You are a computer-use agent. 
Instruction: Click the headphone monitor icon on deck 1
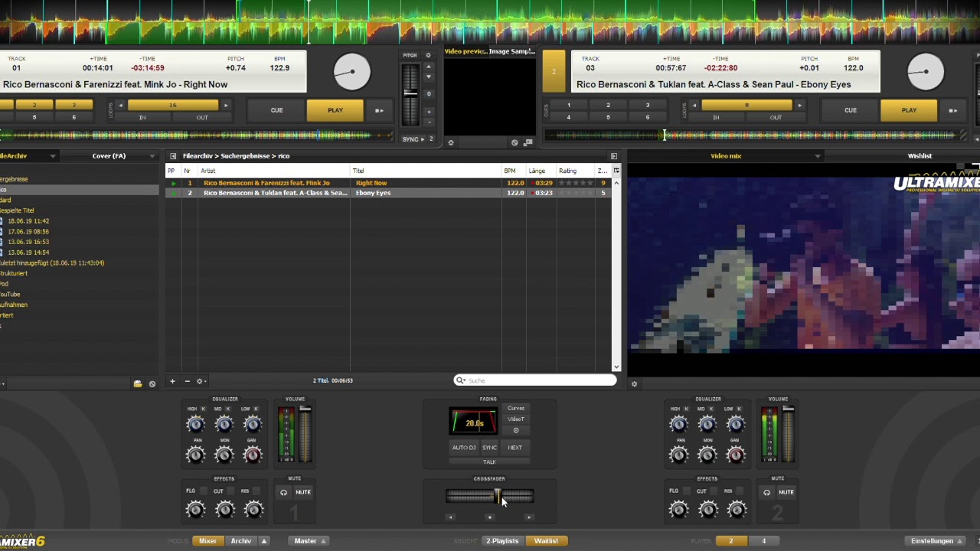coord(284,492)
